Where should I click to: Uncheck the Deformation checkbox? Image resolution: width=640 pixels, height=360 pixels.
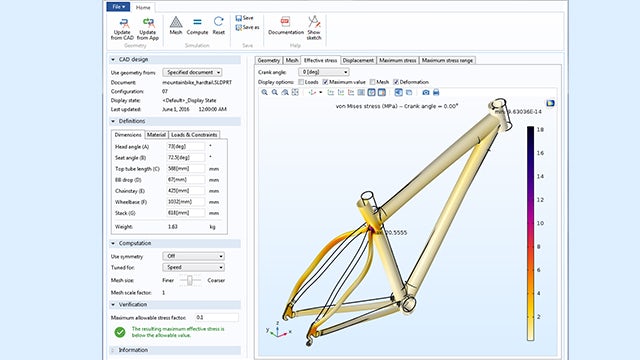[396, 82]
